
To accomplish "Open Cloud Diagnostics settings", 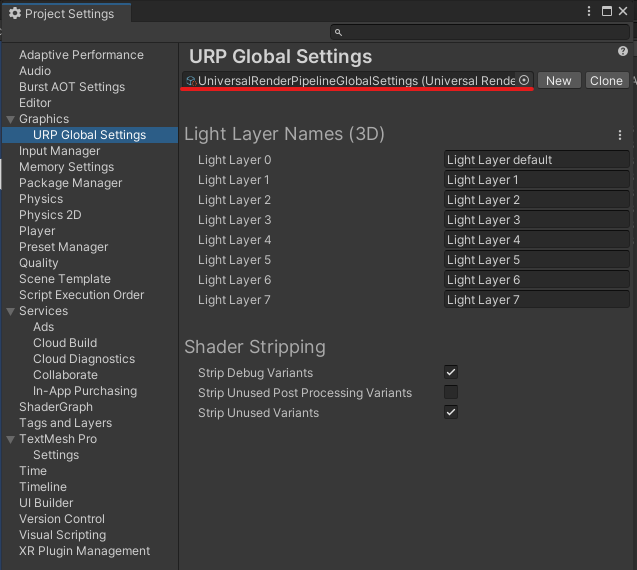I will [84, 359].
